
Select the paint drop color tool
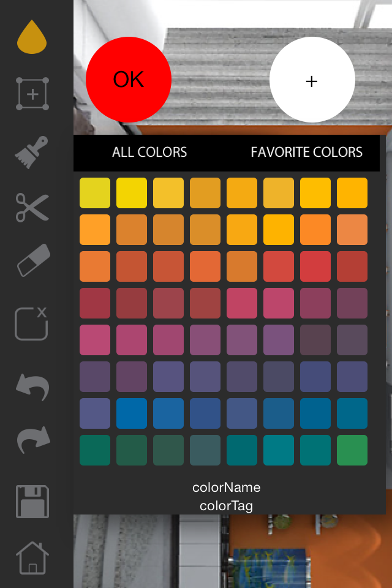pyautogui.click(x=32, y=37)
